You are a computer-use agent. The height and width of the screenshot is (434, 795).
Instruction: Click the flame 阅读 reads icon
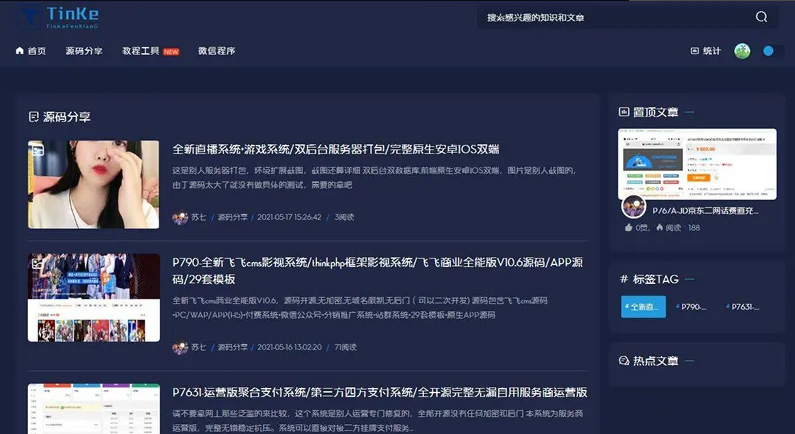(659, 228)
